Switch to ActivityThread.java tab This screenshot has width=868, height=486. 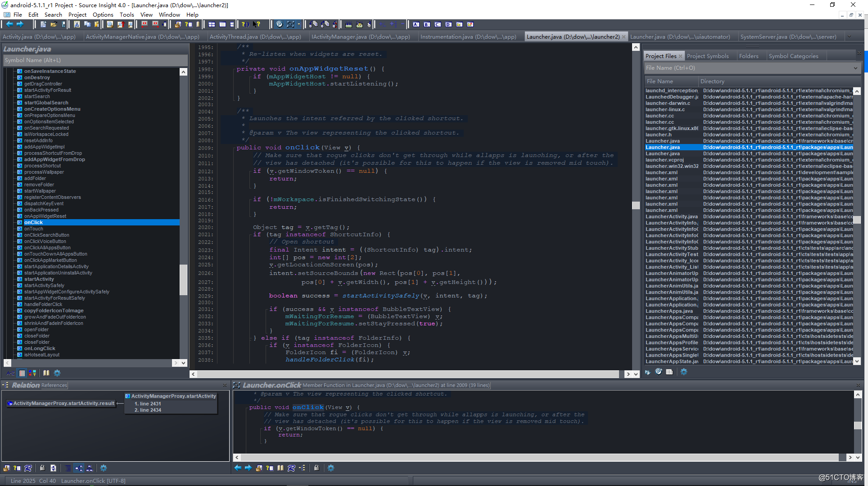(255, 37)
